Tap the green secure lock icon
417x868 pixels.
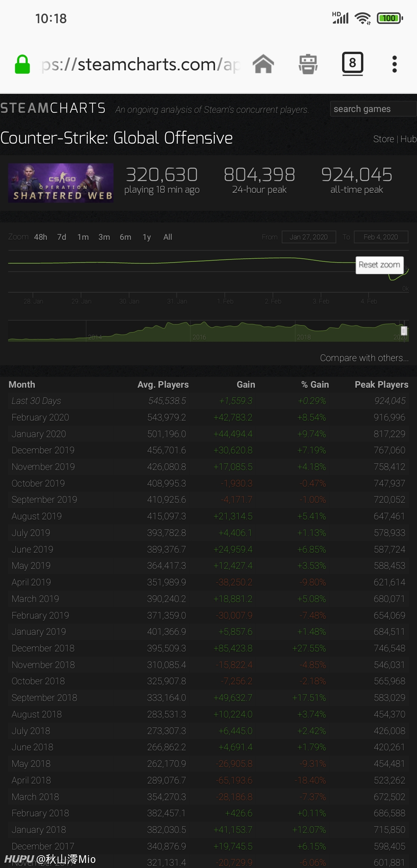pyautogui.click(x=22, y=64)
